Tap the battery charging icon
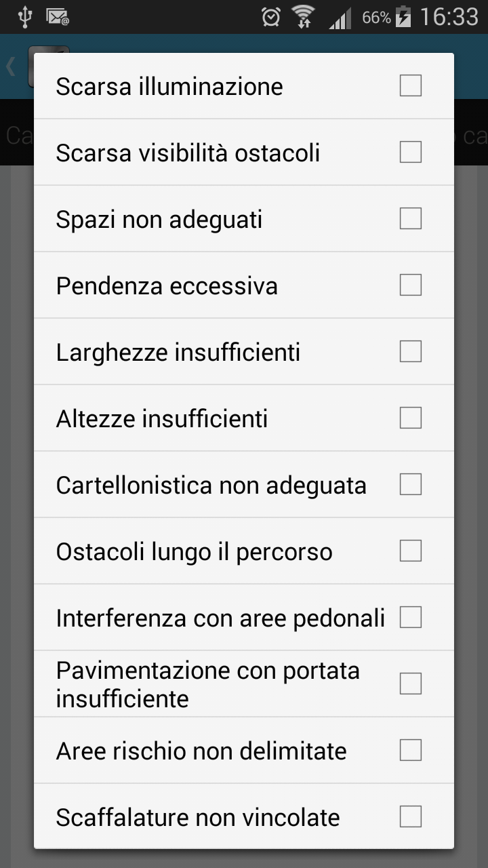The width and height of the screenshot is (488, 868). (x=403, y=17)
